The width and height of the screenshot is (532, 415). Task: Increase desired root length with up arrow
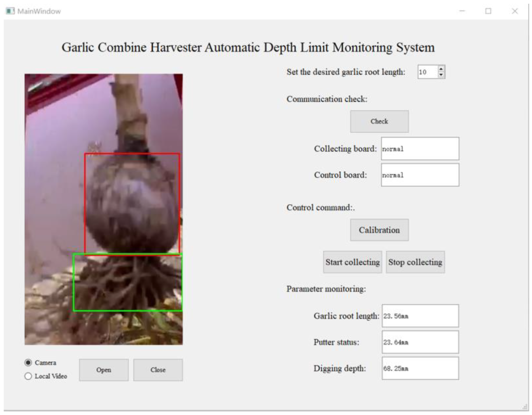pyautogui.click(x=441, y=69)
